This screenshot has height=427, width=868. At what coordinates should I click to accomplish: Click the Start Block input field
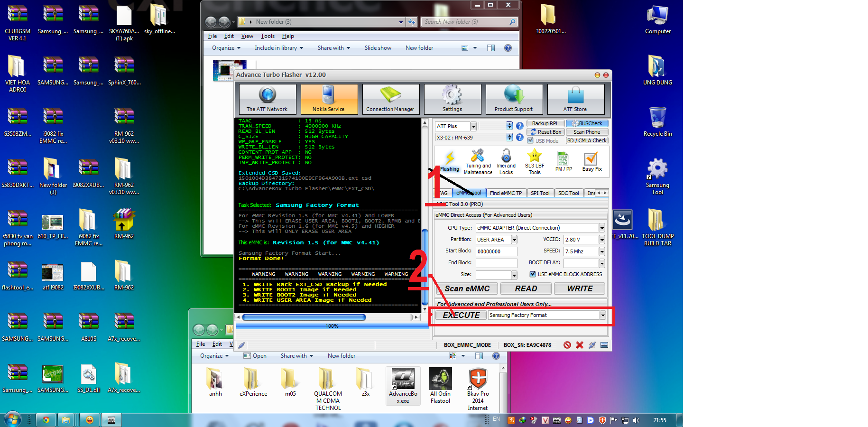496,251
